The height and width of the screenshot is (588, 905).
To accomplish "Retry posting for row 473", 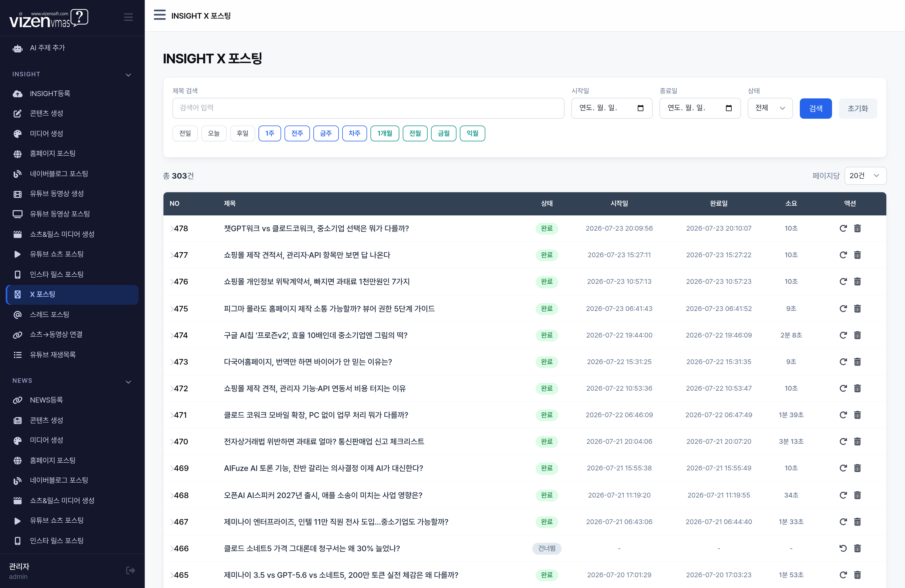I will (843, 362).
